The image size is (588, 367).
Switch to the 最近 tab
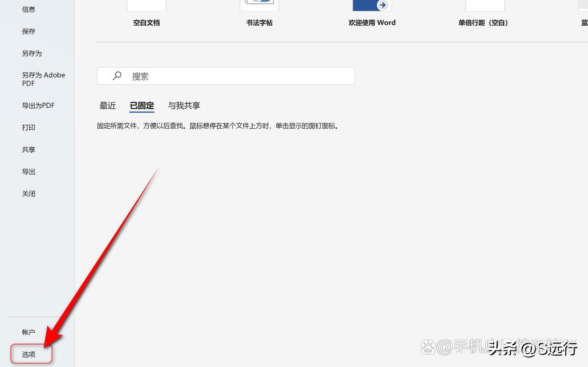point(107,105)
